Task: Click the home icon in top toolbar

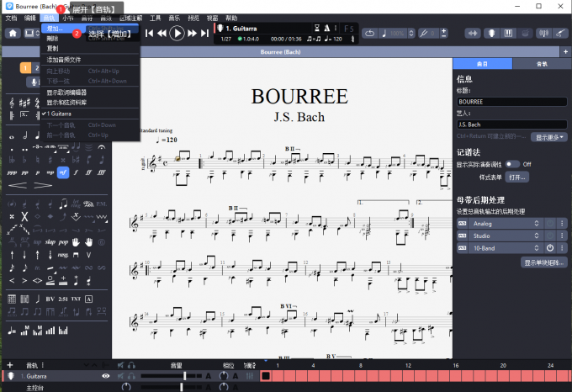Action: point(14,34)
